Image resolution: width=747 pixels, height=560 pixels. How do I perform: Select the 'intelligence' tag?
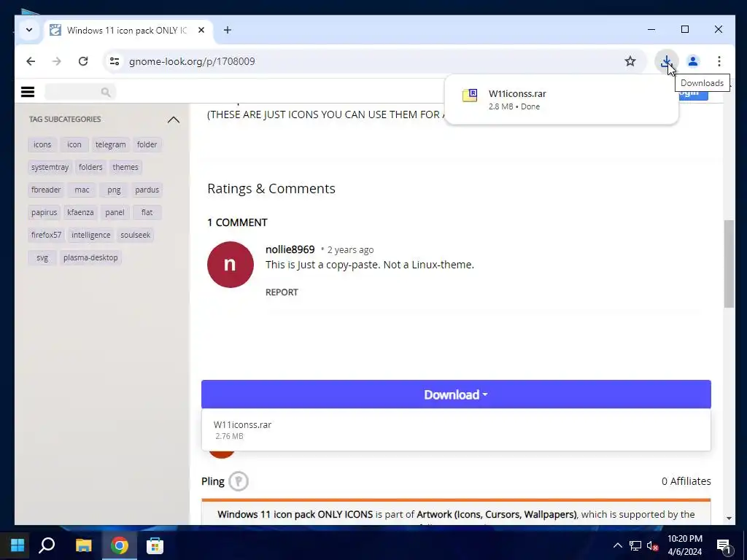pyautogui.click(x=91, y=236)
